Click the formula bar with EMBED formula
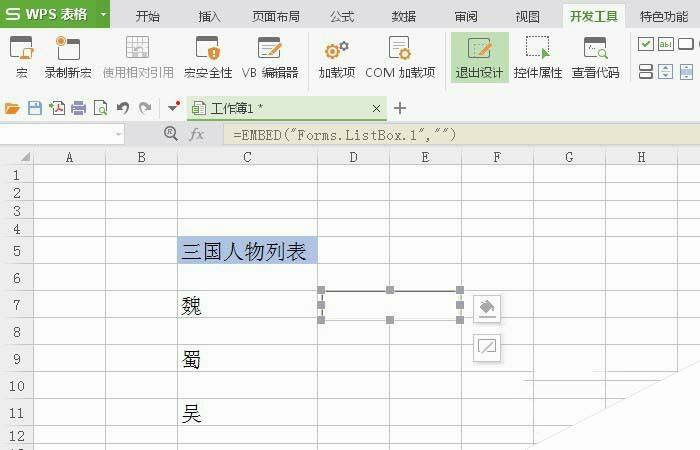This screenshot has width=700, height=450. tap(462, 134)
